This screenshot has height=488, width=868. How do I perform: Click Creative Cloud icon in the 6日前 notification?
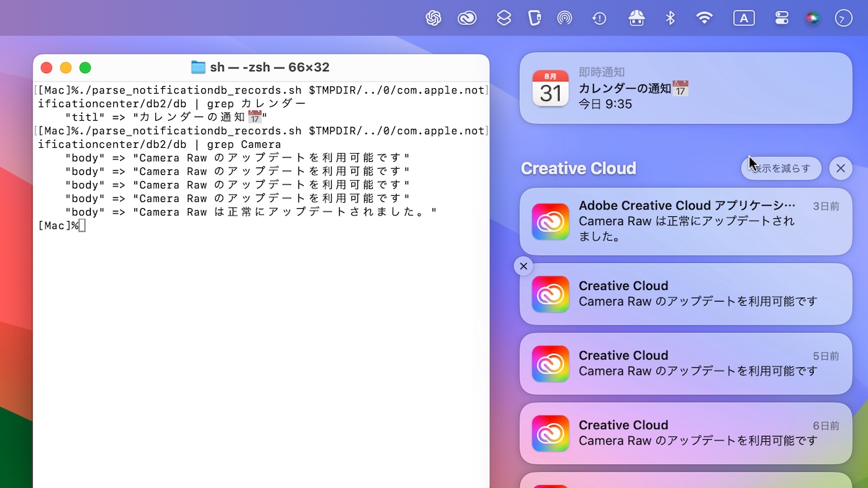pos(551,434)
